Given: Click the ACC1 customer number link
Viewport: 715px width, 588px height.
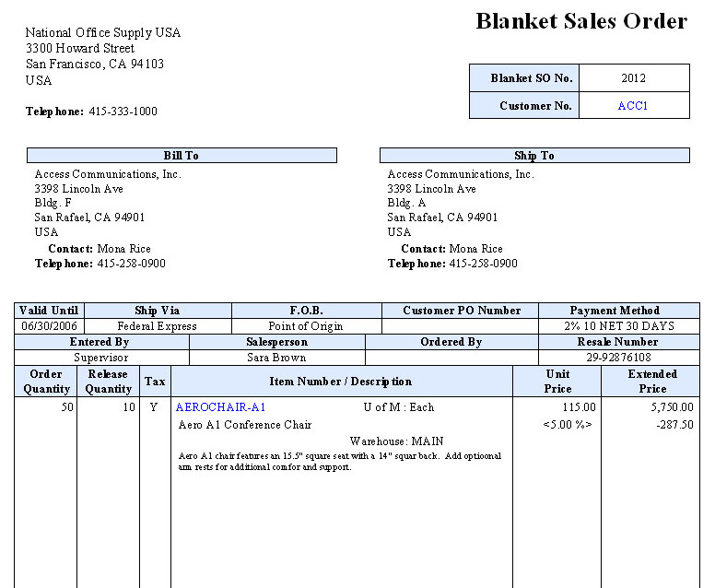Looking at the screenshot, I should tap(633, 106).
